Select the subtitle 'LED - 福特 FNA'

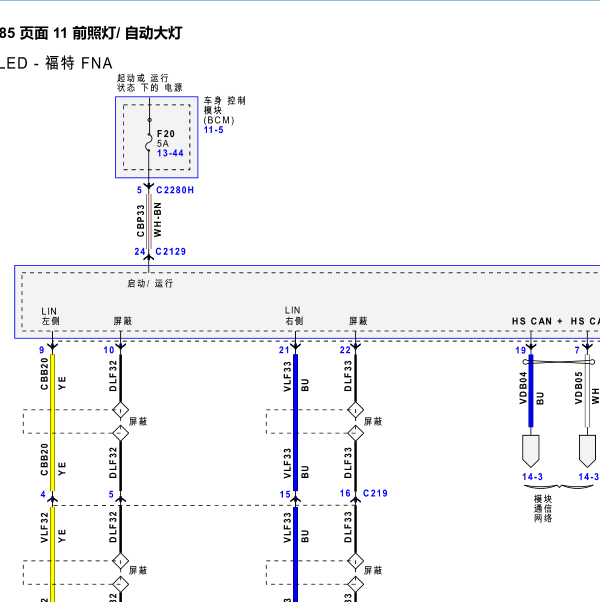[56, 63]
